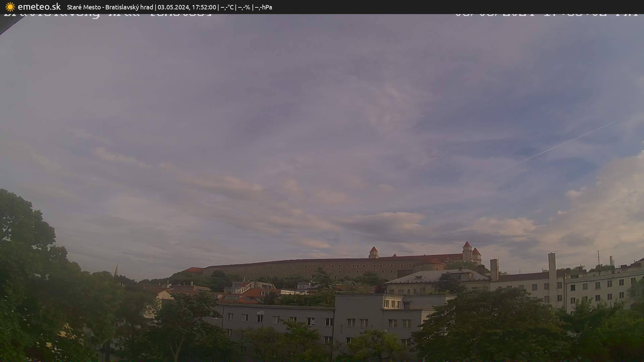644x362 pixels.
Task: Click the weather symbol next to emeteo.sk
Action: tap(10, 7)
